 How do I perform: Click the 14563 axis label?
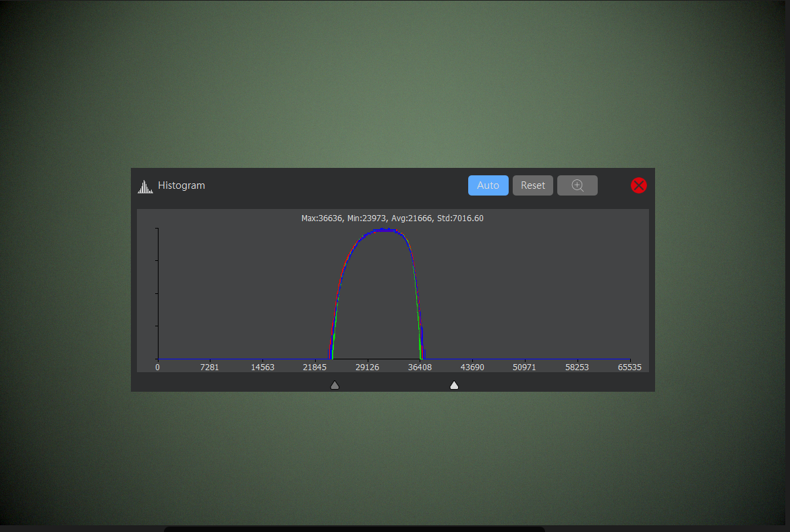(262, 367)
